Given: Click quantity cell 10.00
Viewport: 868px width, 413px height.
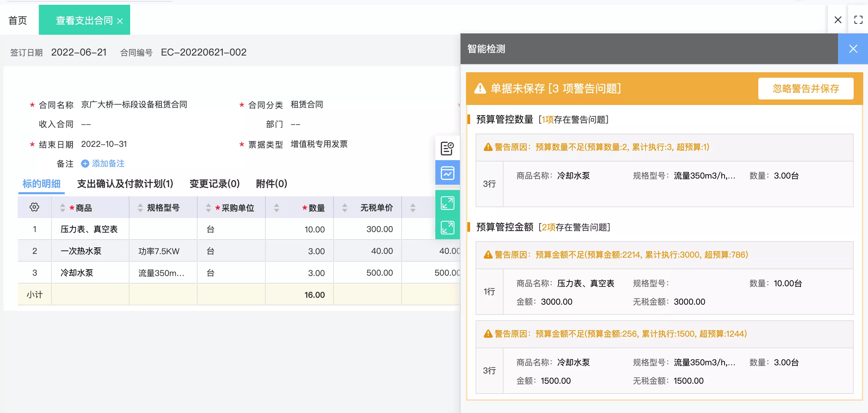Looking at the screenshot, I should point(299,229).
